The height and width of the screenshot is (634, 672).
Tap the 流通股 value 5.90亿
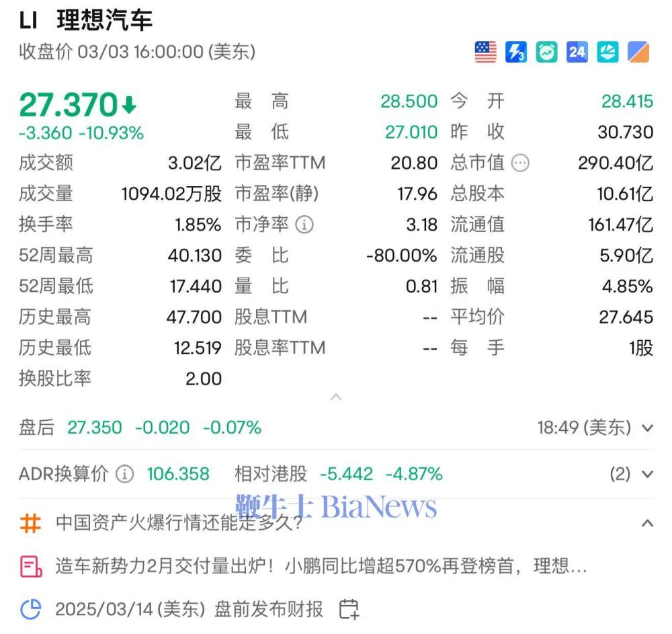[626, 255]
